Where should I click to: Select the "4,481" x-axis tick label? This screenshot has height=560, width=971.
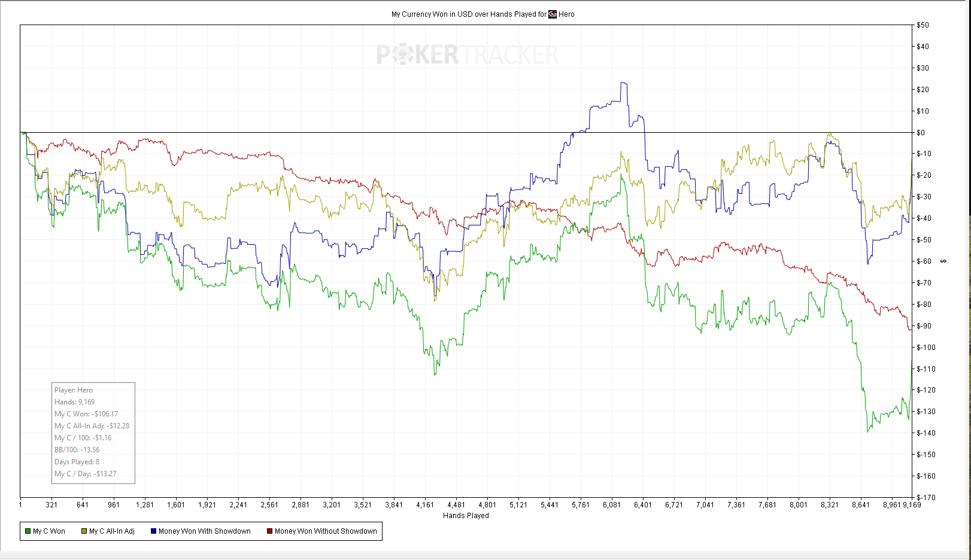click(456, 505)
